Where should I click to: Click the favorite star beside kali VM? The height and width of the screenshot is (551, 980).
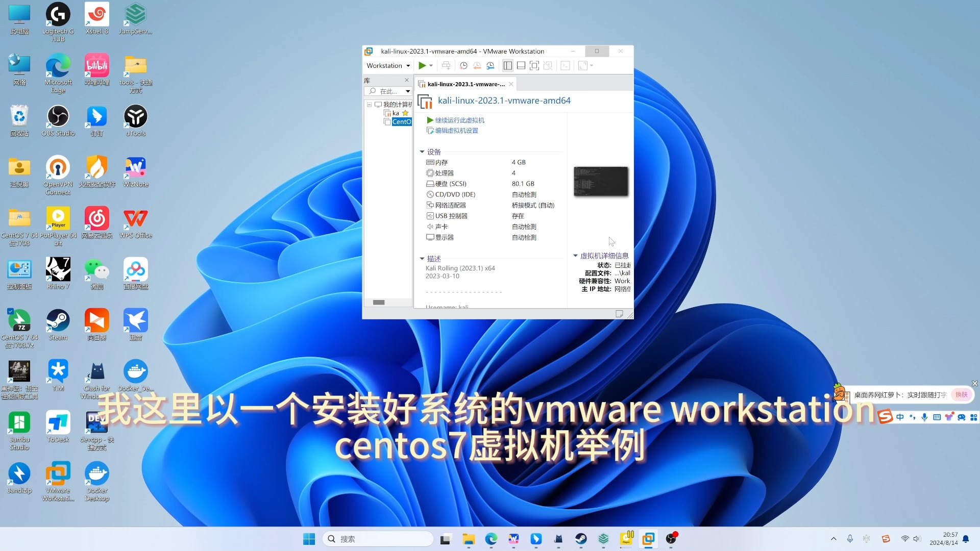405,113
